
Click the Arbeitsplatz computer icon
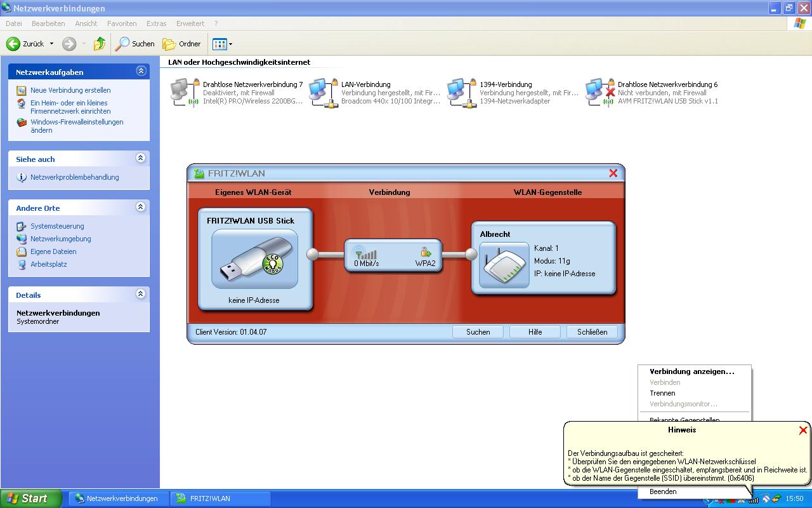(22, 264)
